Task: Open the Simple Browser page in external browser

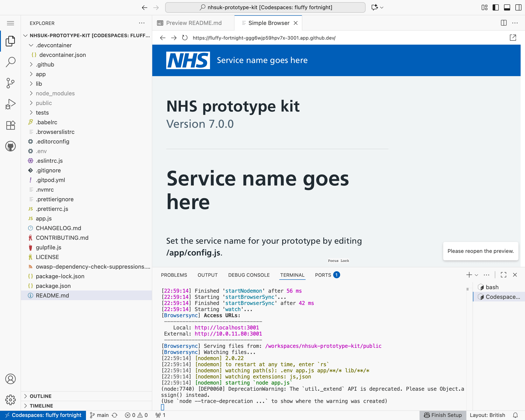Action: (x=513, y=37)
